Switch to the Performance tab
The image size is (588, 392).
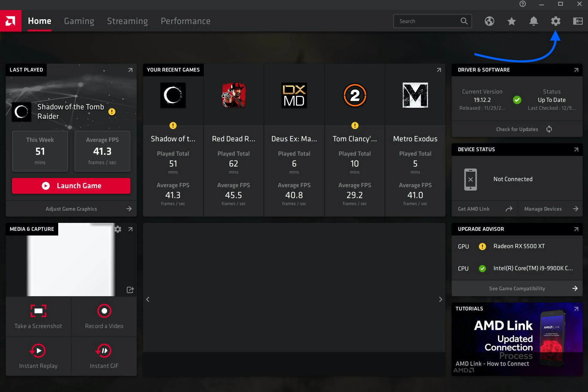coord(186,21)
